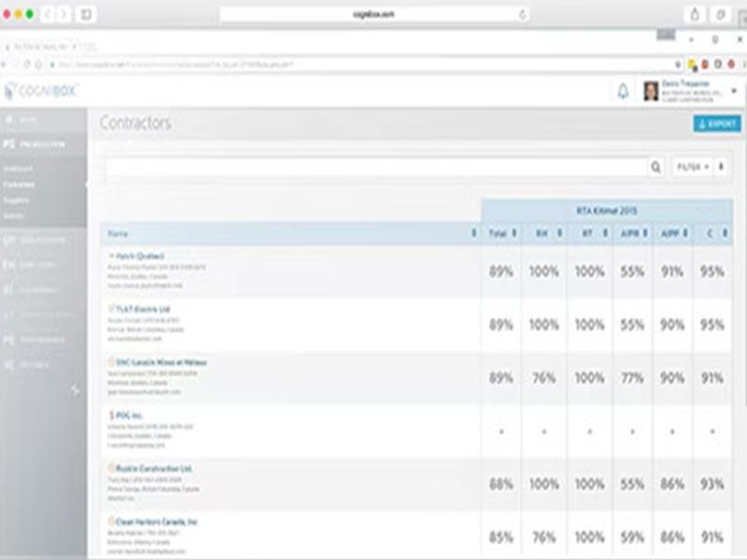This screenshot has height=560, width=747.
Task: Open the notifications bell
Action: pos(623,91)
